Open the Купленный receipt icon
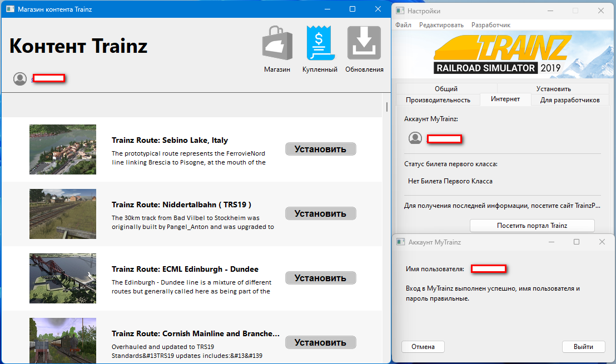This screenshot has height=364, width=616. point(320,43)
